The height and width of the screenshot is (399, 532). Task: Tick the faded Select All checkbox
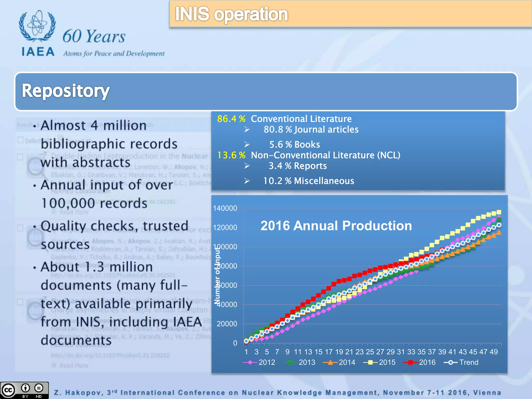point(20,140)
